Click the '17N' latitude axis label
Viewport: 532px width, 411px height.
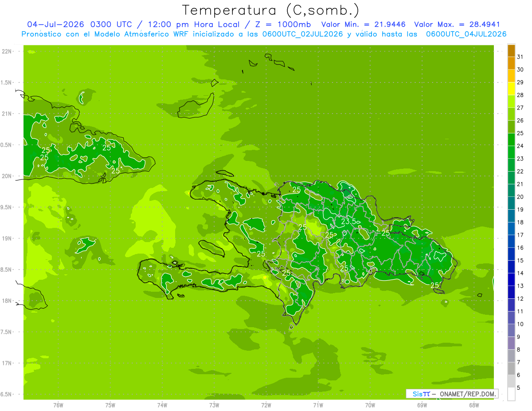[7, 363]
